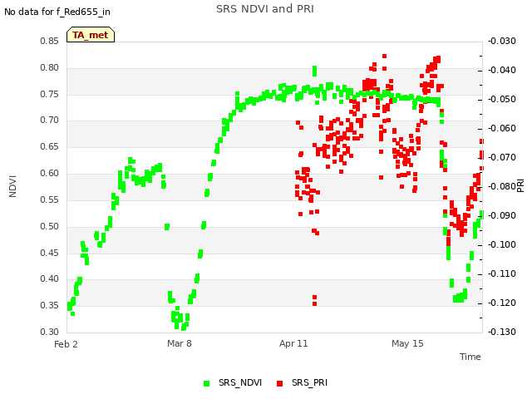532x399 pixels.
Task: Select the SRS_PRI legend label
Action: (x=309, y=382)
